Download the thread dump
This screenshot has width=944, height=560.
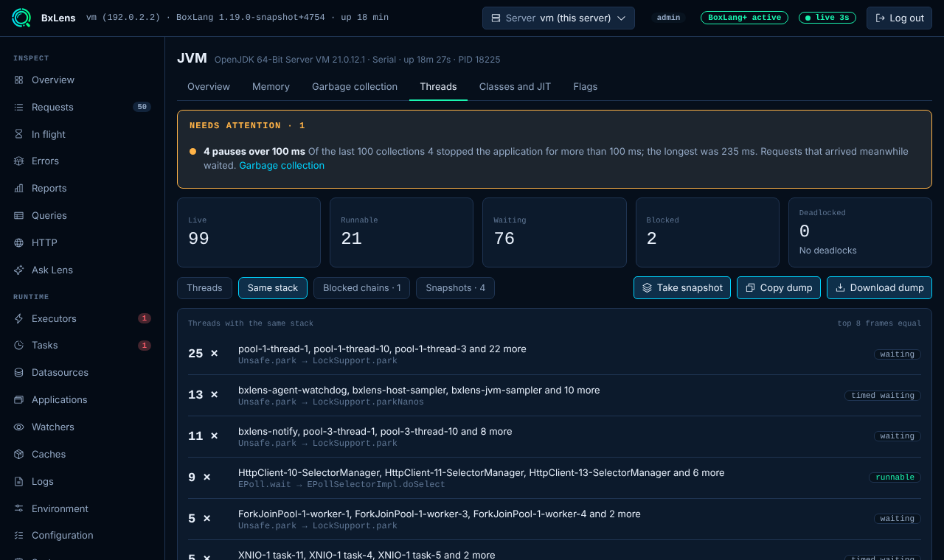pyautogui.click(x=879, y=288)
